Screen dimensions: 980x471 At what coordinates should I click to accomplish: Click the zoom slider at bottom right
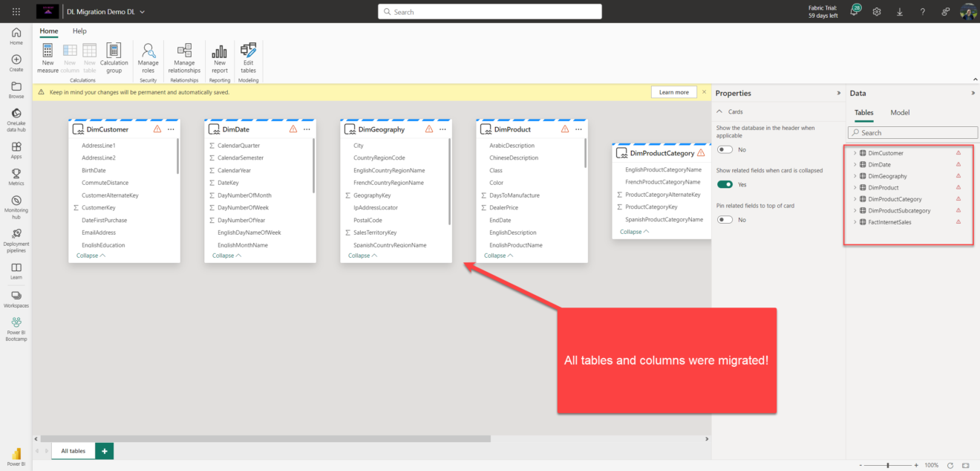(890, 465)
